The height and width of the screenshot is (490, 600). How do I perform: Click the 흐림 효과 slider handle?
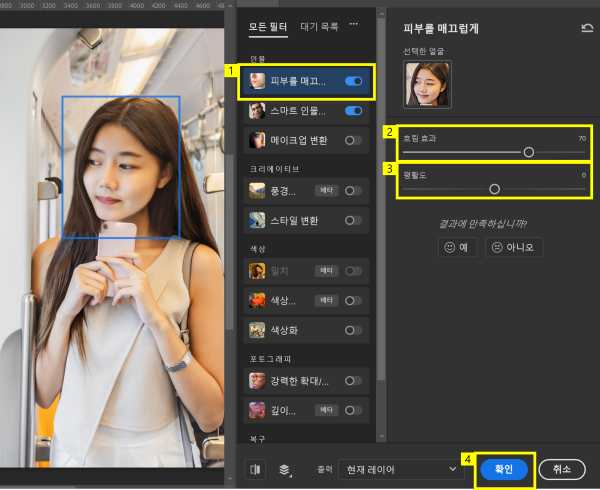[x=529, y=152]
